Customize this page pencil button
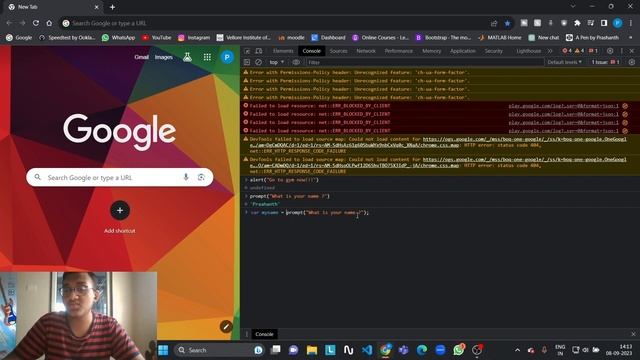The width and height of the screenshot is (640, 360). [226, 326]
